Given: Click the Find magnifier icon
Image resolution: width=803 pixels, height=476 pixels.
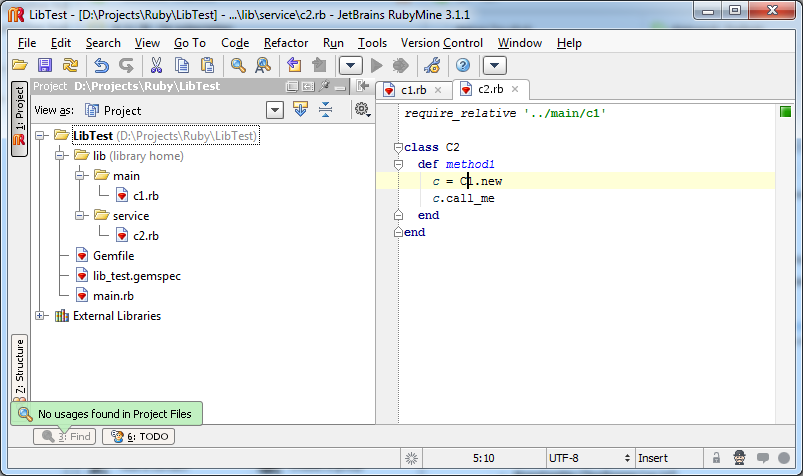Looking at the screenshot, I should (238, 65).
